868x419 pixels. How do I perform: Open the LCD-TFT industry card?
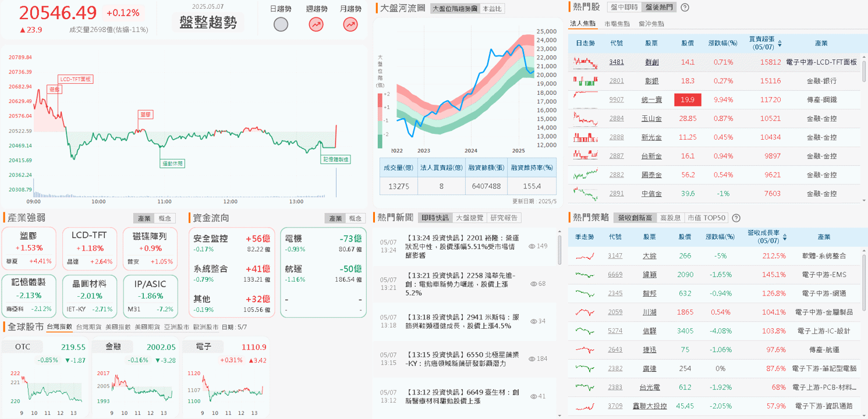88,248
